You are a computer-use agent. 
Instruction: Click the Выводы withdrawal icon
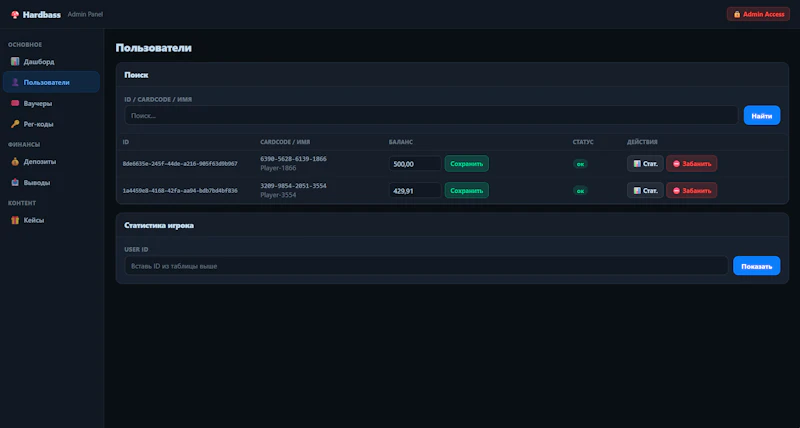(x=15, y=182)
